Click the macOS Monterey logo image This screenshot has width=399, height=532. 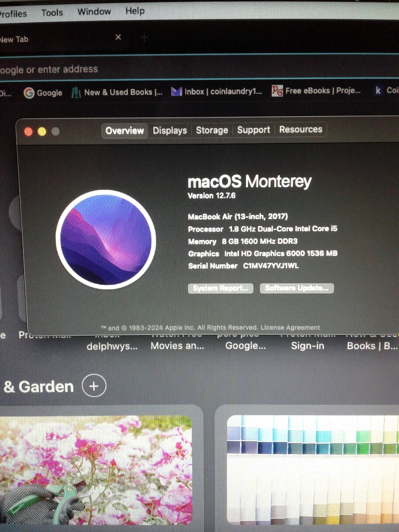tap(106, 239)
